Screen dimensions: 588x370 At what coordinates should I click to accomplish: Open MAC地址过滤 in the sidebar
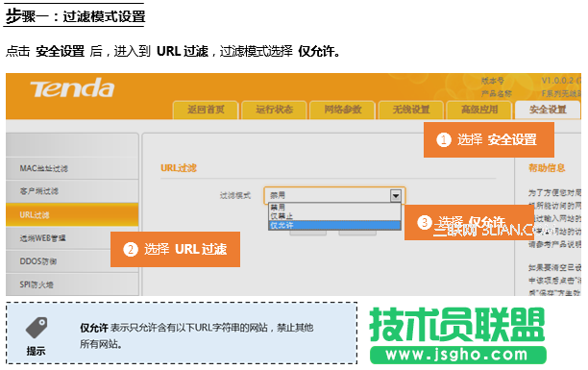72,168
